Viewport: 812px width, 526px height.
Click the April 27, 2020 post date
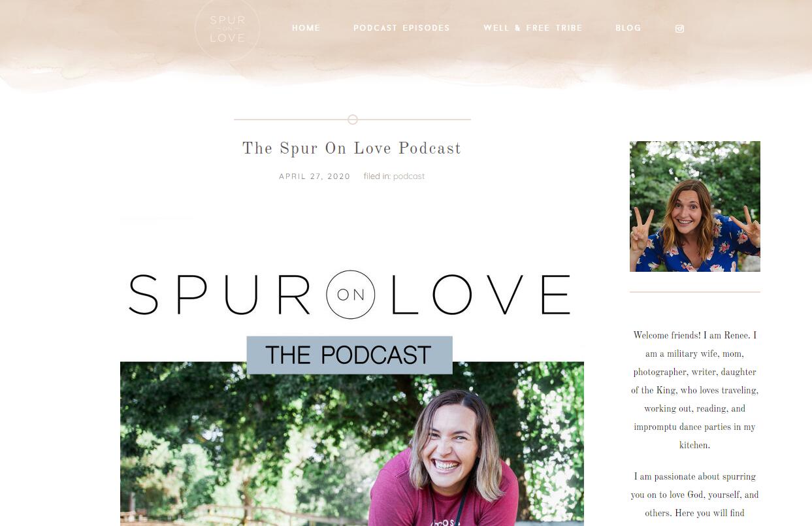[x=315, y=176]
